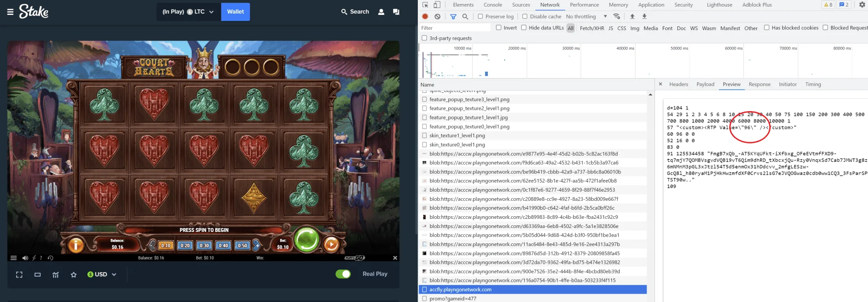Close the game with the X icon
This screenshot has height=302, width=868.
(x=395, y=258)
